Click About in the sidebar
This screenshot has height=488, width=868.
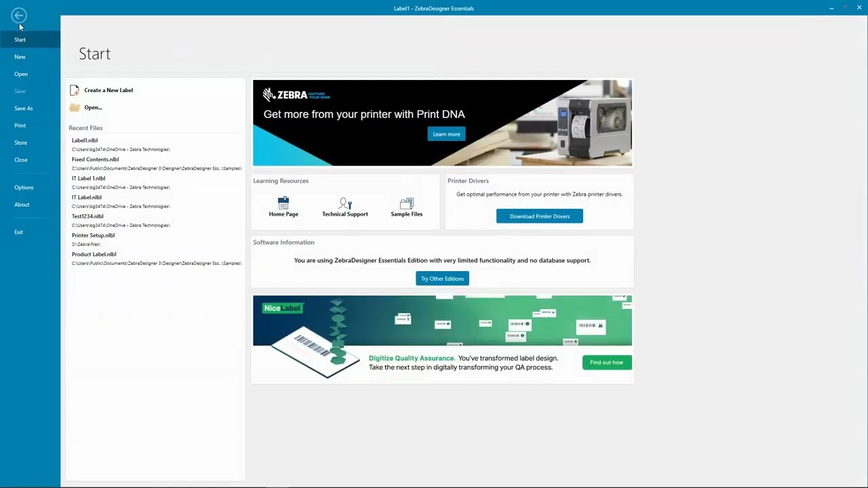(22, 205)
